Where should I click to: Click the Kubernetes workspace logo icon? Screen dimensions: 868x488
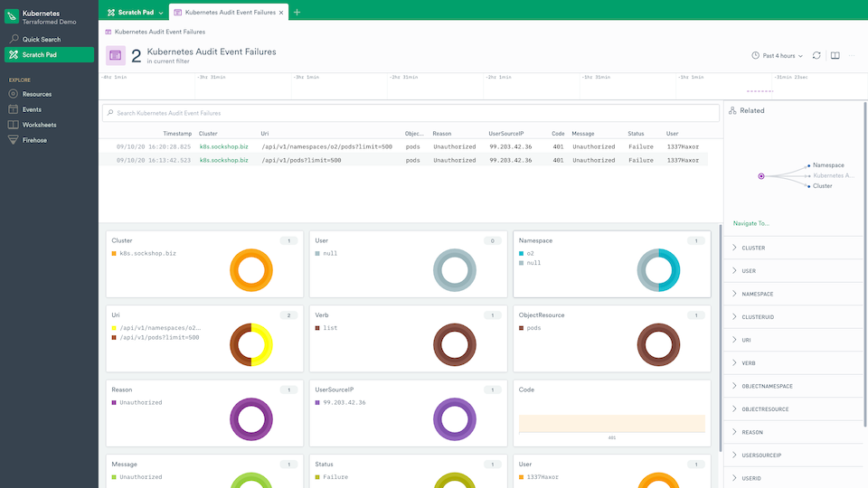tap(12, 16)
